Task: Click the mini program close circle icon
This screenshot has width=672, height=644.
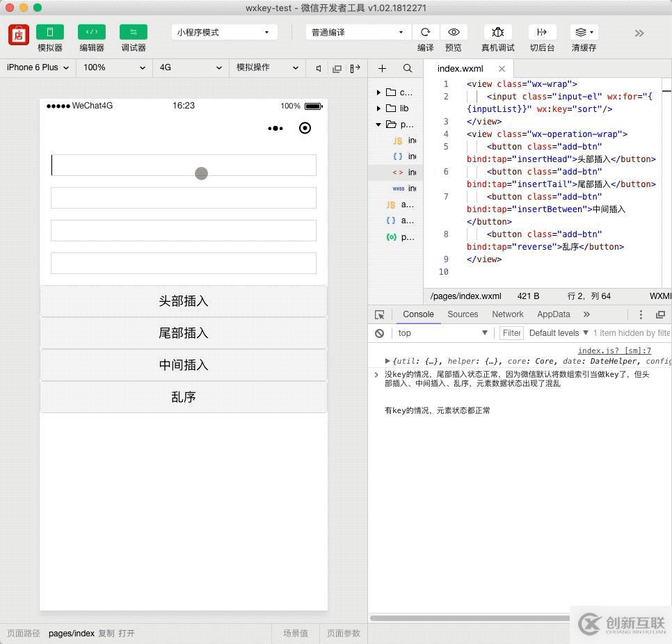Action: click(305, 128)
